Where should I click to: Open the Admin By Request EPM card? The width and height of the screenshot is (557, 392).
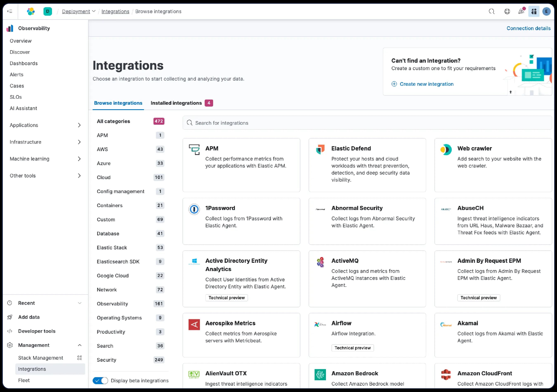pos(493,279)
